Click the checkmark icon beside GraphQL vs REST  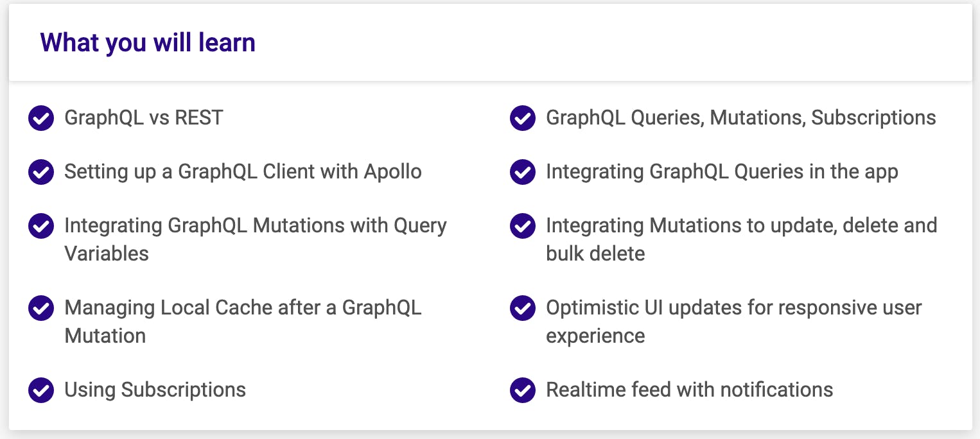click(x=41, y=118)
